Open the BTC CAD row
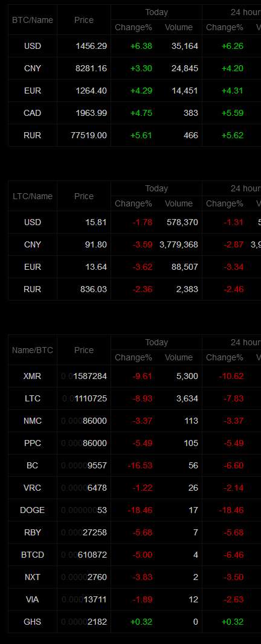The image size is (261, 644). (x=134, y=113)
